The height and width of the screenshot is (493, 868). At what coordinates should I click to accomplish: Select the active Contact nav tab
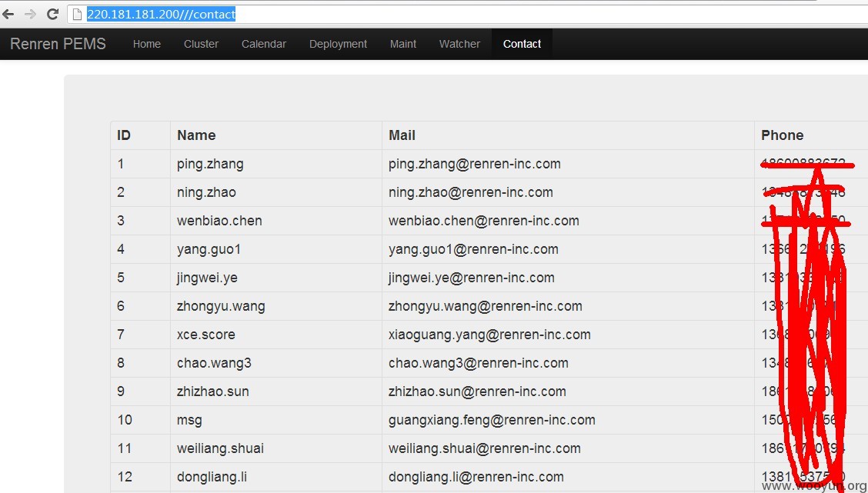pyautogui.click(x=522, y=45)
